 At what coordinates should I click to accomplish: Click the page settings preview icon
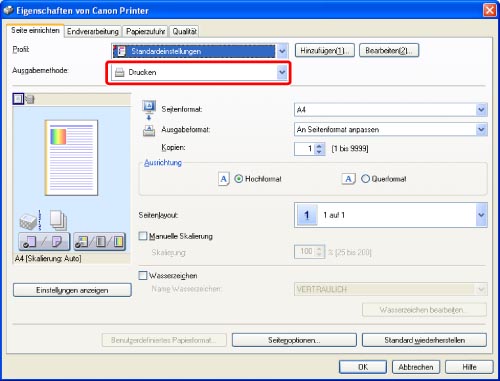pyautogui.click(x=18, y=99)
